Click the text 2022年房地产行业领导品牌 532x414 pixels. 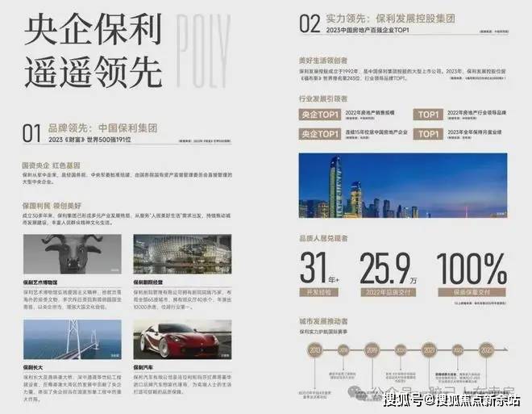pyautogui.click(x=476, y=113)
